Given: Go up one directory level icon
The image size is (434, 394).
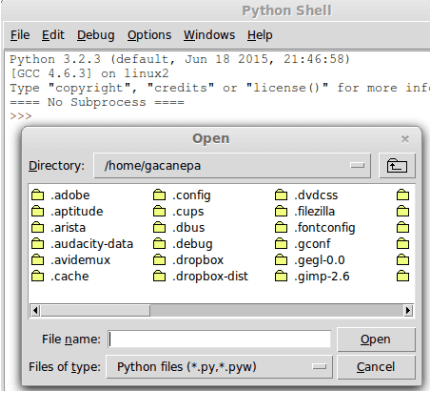Looking at the screenshot, I should click(397, 166).
